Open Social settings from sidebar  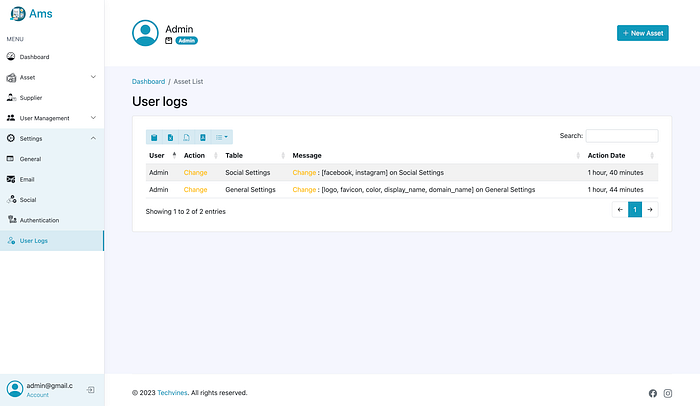[x=52, y=200]
